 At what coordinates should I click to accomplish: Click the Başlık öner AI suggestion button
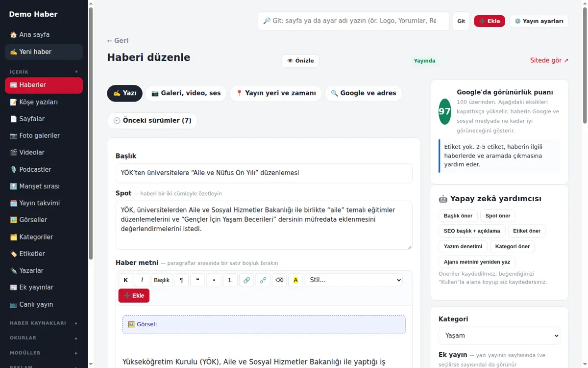(x=458, y=216)
